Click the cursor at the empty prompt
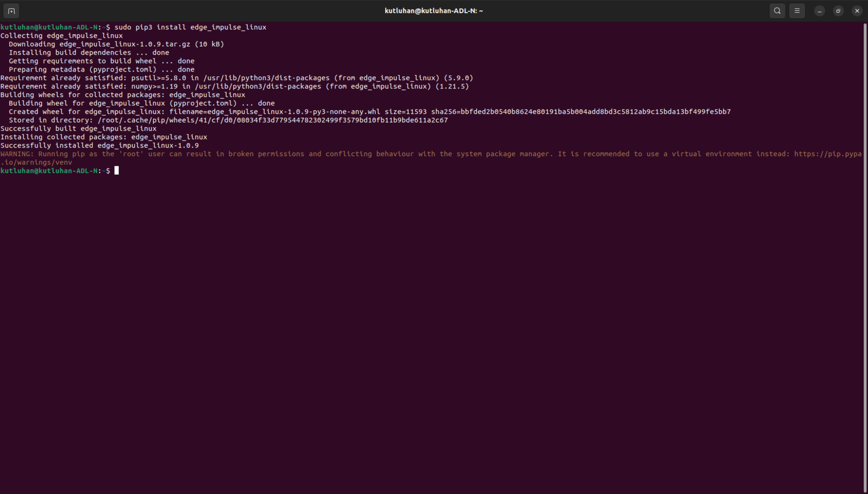The height and width of the screenshot is (494, 868). tap(117, 171)
